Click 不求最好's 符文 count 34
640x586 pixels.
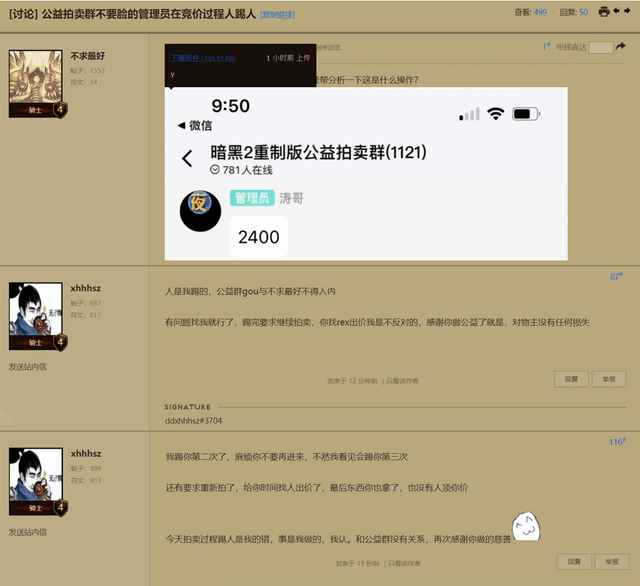(93, 82)
